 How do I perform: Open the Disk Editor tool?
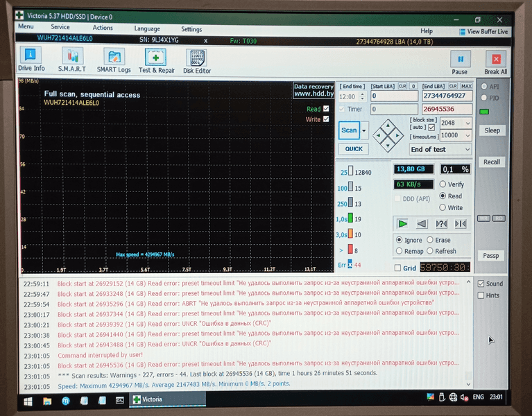(197, 60)
